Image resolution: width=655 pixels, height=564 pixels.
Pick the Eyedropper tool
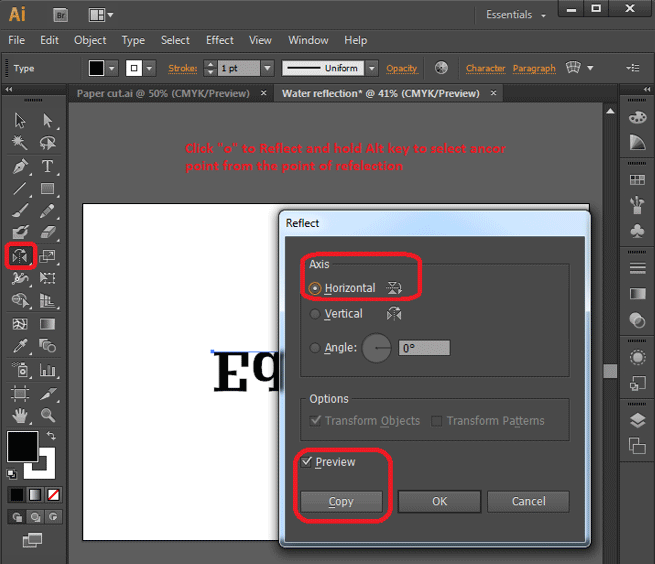pos(20,346)
